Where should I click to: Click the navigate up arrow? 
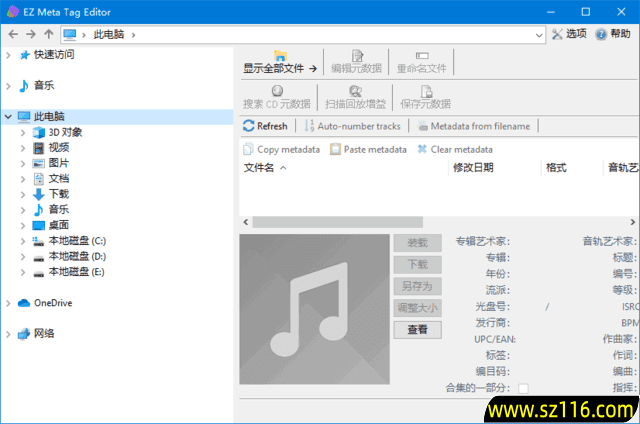click(x=49, y=34)
